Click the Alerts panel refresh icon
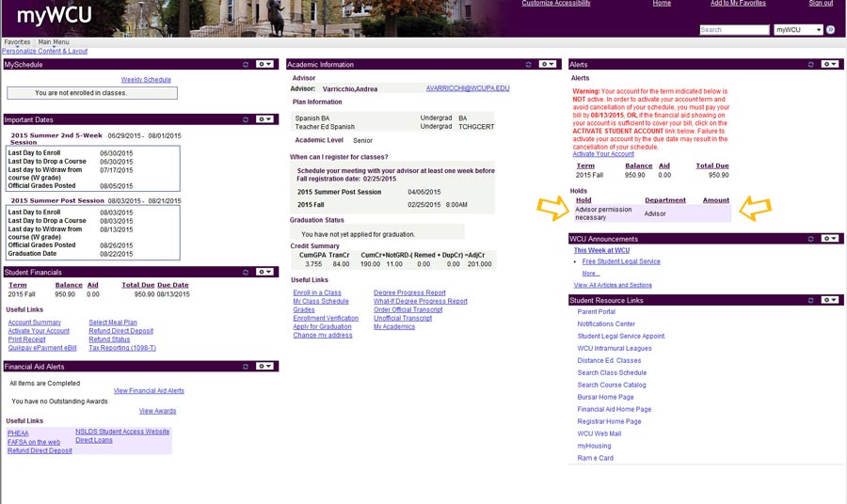Screen dimensions: 847x504 [810, 64]
